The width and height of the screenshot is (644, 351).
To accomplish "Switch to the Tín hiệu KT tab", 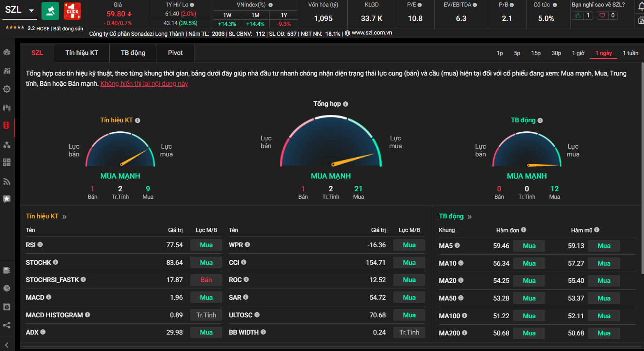I will coord(81,53).
